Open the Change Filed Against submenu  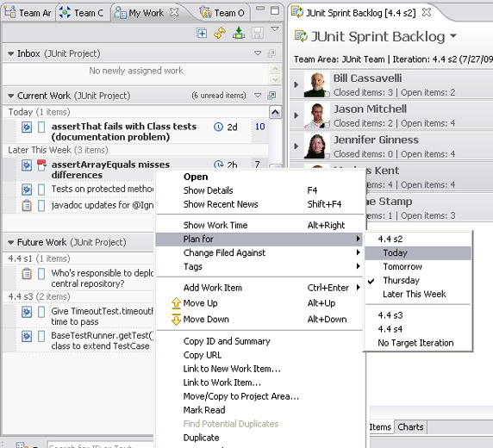(x=260, y=252)
